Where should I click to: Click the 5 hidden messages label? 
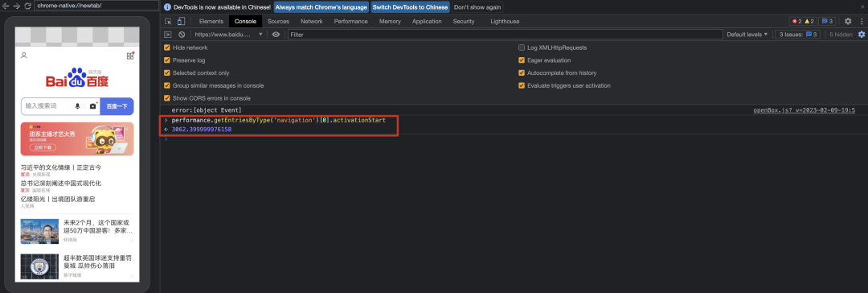click(x=841, y=35)
